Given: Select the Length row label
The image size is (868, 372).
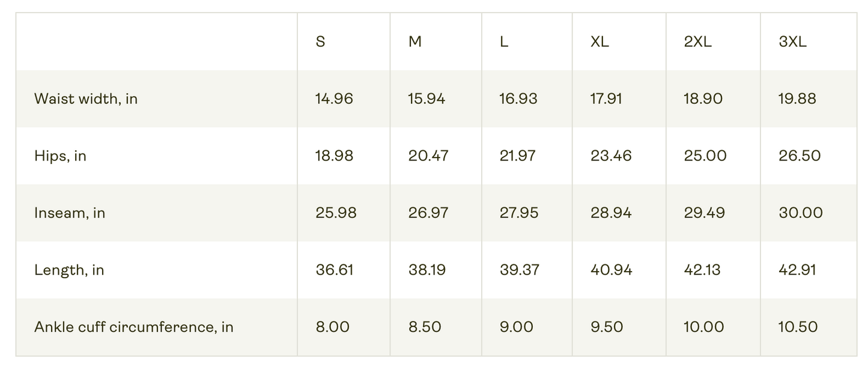Looking at the screenshot, I should tap(69, 270).
